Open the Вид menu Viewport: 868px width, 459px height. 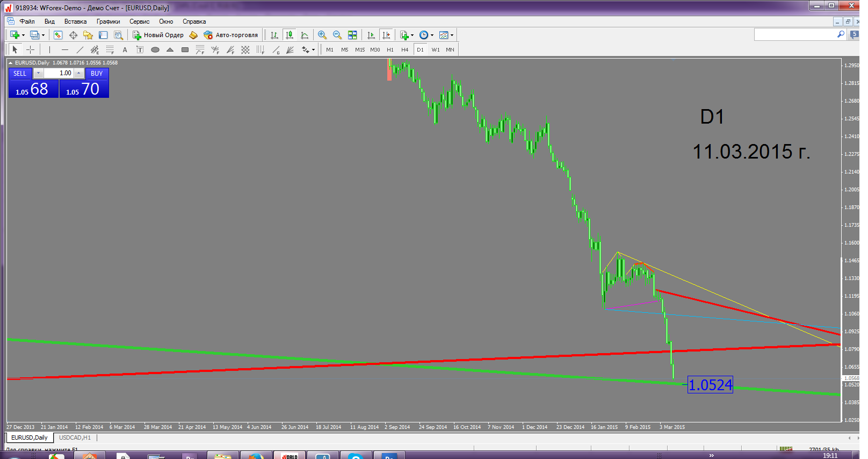(x=49, y=21)
